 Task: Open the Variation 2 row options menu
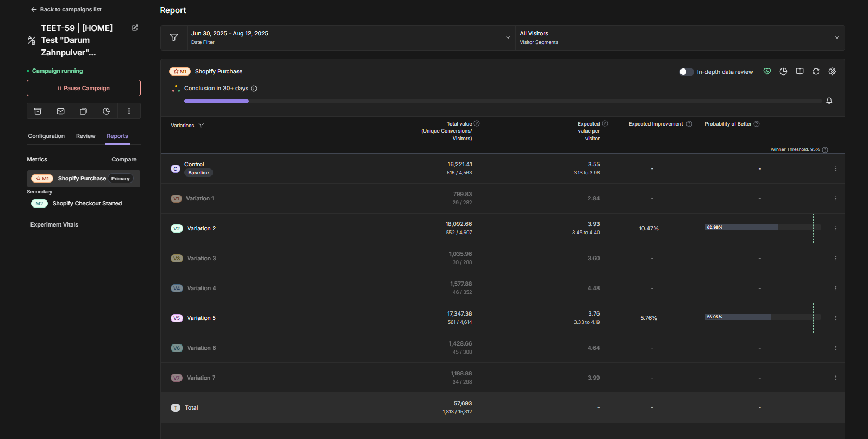click(835, 228)
